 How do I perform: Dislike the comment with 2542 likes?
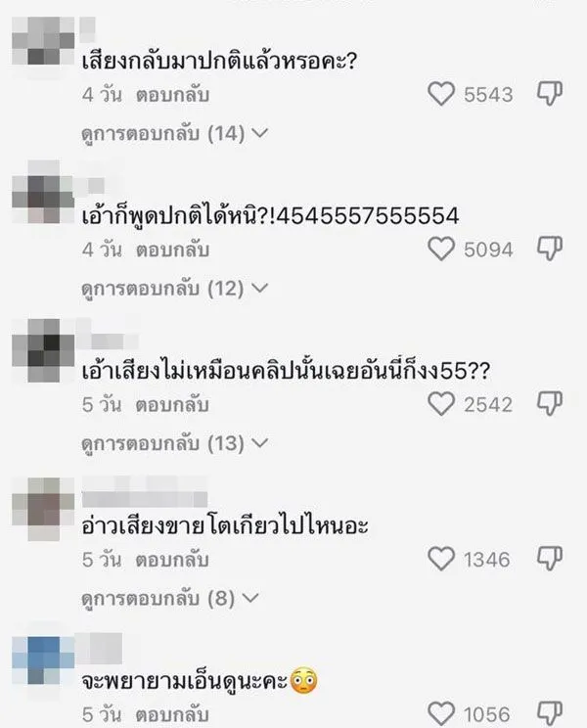[x=550, y=403]
